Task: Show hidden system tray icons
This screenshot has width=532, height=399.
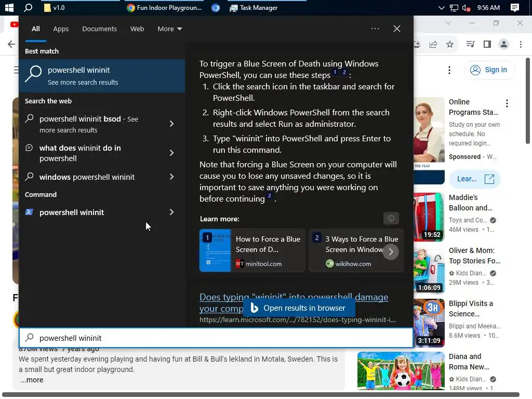Action: tap(441, 7)
